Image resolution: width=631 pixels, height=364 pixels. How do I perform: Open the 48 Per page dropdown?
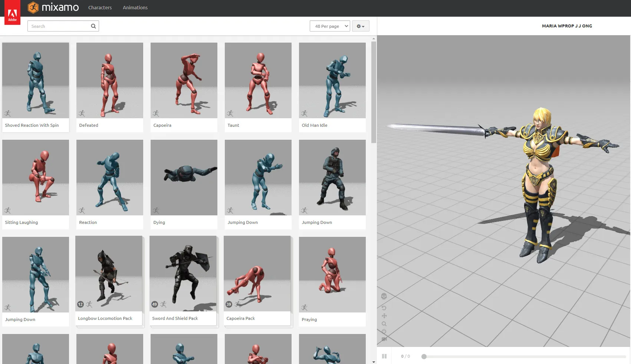coord(330,26)
